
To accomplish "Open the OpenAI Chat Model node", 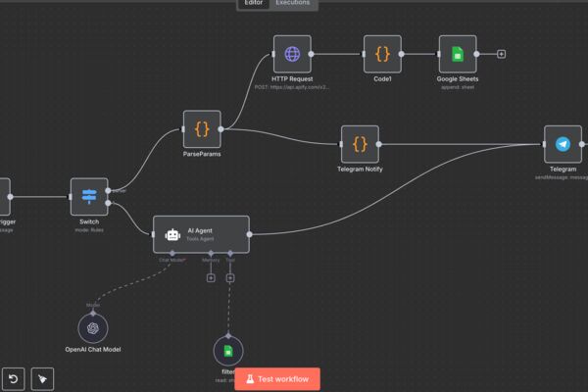I will (93, 328).
